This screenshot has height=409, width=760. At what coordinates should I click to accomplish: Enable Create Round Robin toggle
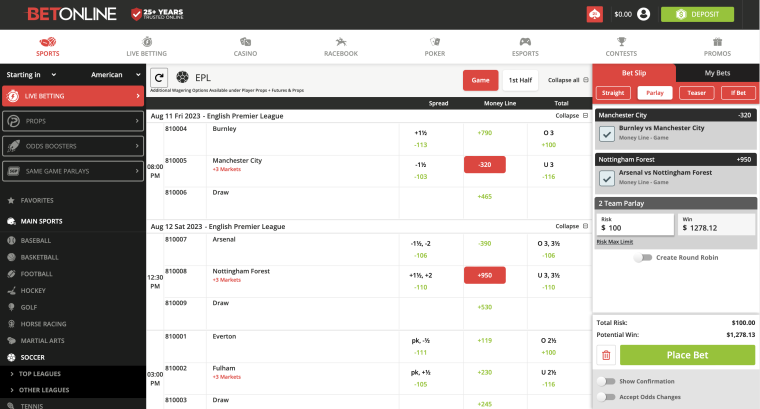643,257
